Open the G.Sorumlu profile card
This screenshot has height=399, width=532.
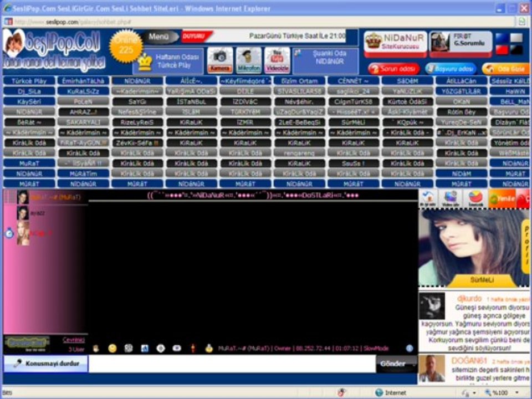pos(461,43)
